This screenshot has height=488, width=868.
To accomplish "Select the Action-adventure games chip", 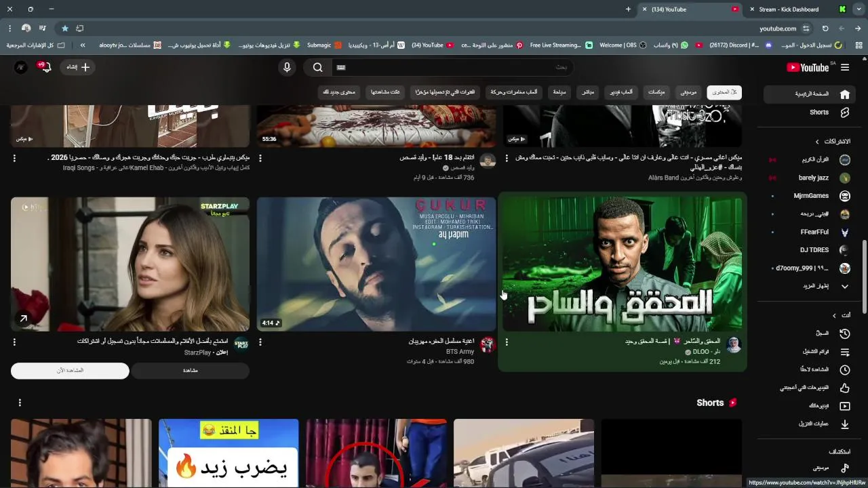I will 514,92.
